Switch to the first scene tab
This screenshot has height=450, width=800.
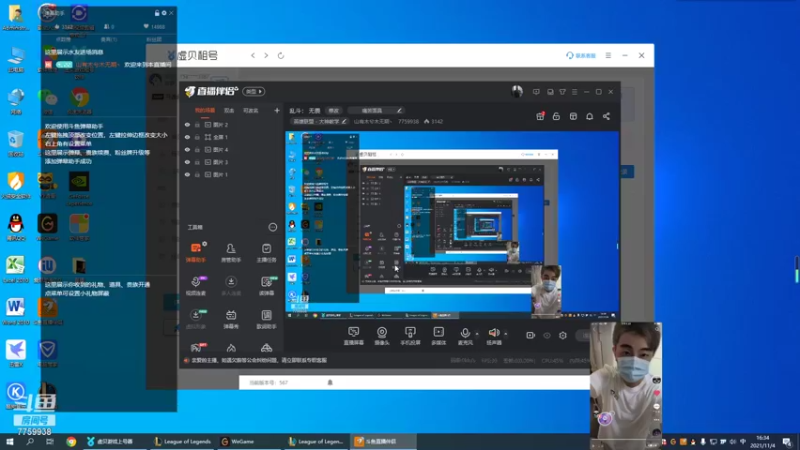pyautogui.click(x=205, y=110)
